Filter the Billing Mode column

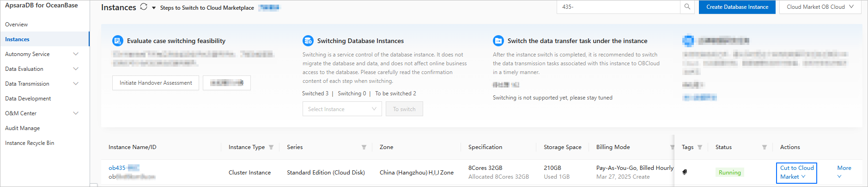click(x=672, y=147)
